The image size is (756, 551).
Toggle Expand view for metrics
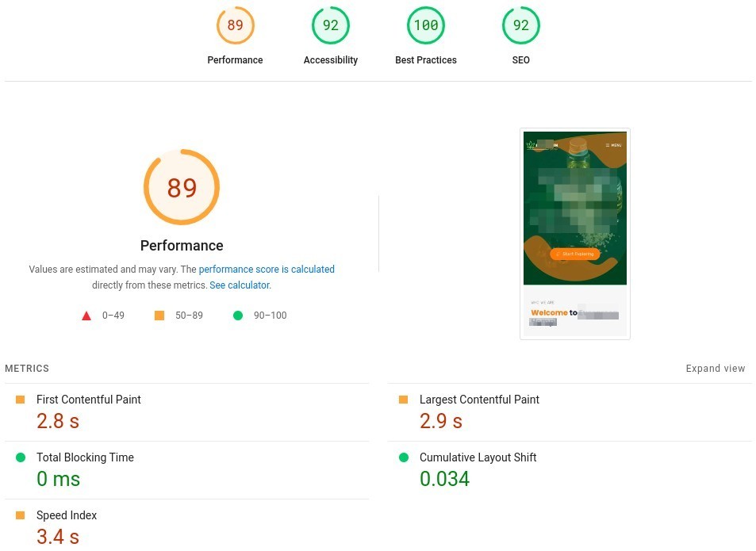pos(715,369)
